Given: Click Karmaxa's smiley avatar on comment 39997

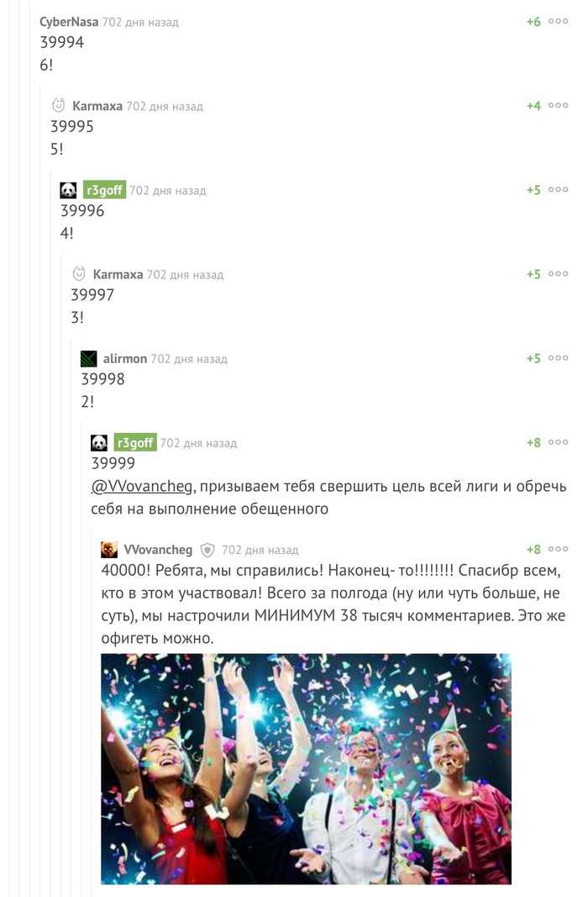Looking at the screenshot, I should point(79,274).
